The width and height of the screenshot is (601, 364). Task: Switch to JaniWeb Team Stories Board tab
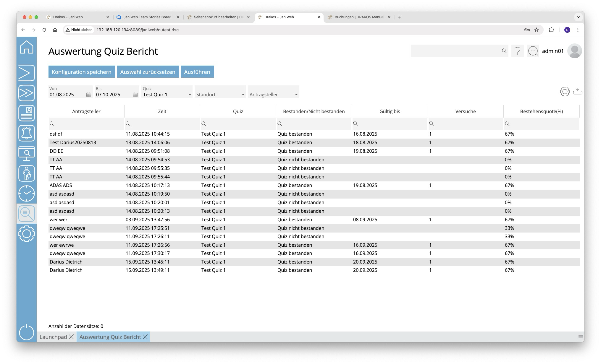tap(147, 17)
